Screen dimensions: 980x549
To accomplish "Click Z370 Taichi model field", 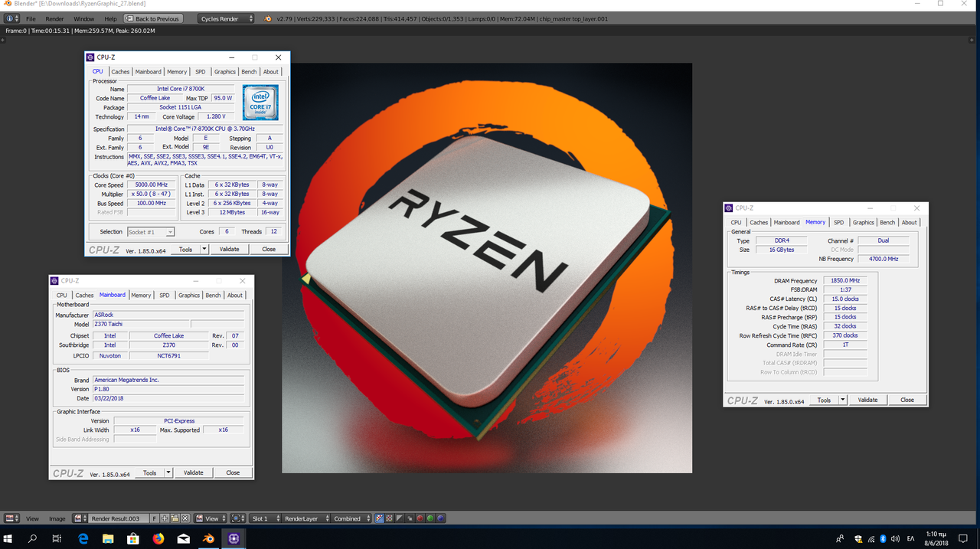I will pos(140,324).
